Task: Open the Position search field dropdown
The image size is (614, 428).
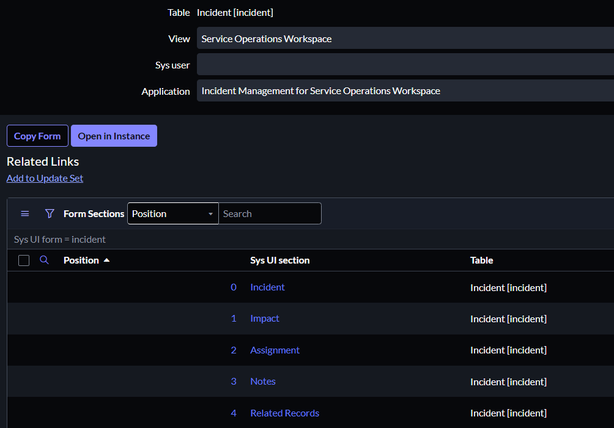Action: pos(173,213)
